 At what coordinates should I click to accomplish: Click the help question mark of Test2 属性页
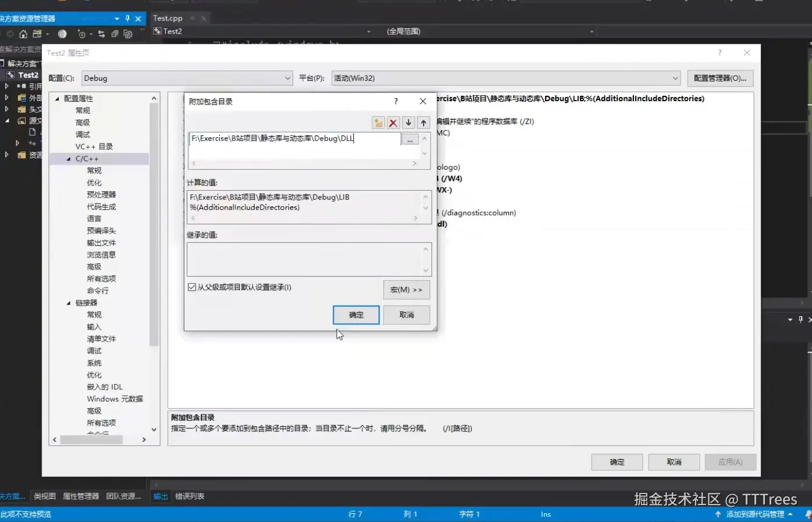pos(720,53)
